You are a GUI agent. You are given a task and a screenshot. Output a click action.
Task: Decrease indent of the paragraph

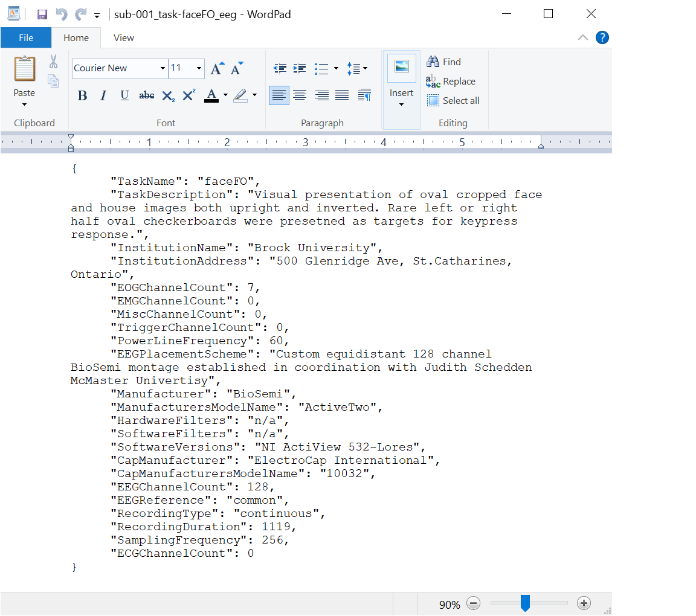[x=279, y=68]
